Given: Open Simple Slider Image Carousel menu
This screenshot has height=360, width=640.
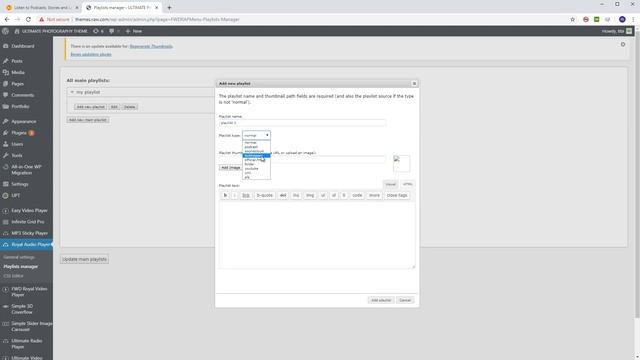Looking at the screenshot, I should tap(27, 326).
